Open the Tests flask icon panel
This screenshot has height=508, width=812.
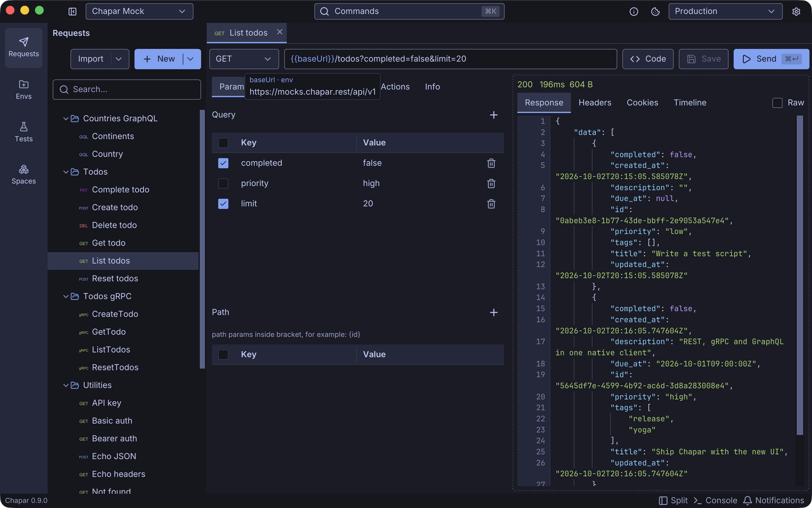click(x=23, y=132)
